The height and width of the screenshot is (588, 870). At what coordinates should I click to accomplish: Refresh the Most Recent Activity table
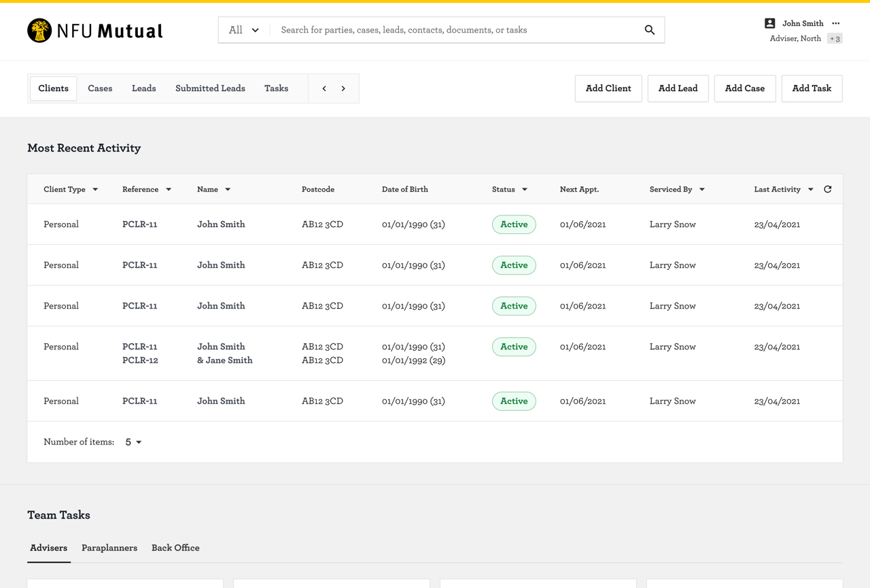[828, 190]
